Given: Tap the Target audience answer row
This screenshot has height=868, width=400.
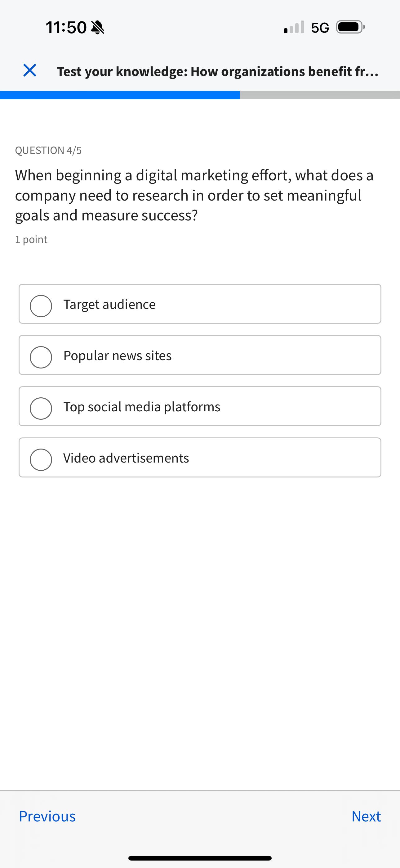Looking at the screenshot, I should pos(200,304).
